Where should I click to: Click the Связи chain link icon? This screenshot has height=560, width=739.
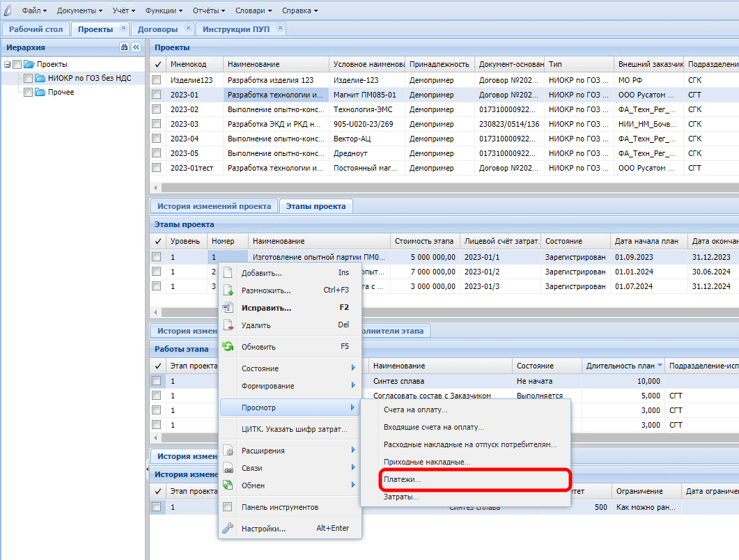pyautogui.click(x=228, y=468)
